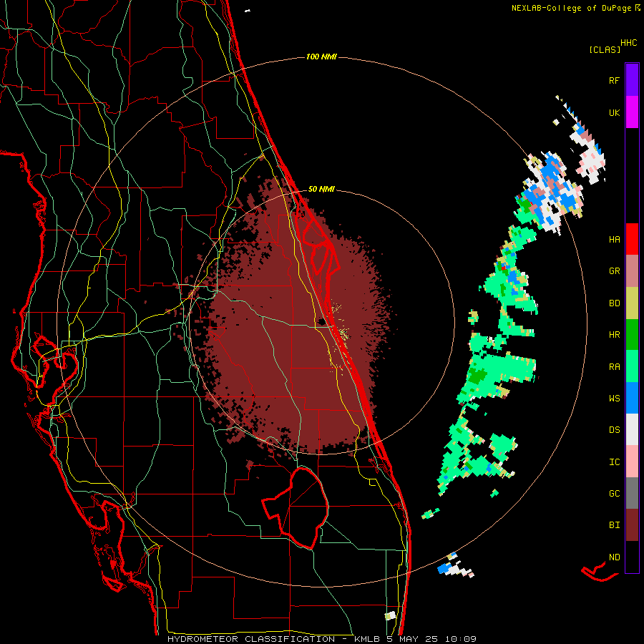Click the HYDROMETEOR CLASSIFICATION caption text
The height and width of the screenshot is (644, 644).
coord(251,639)
